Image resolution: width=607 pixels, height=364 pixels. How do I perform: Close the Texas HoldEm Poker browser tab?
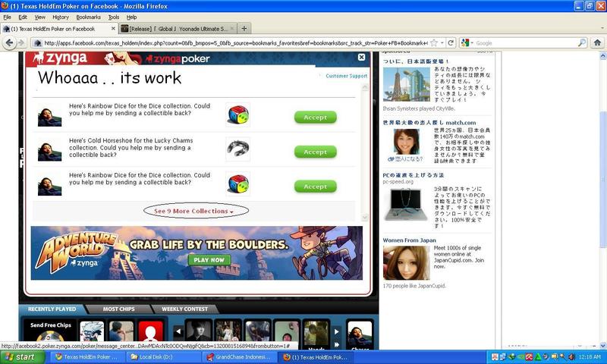pos(113,29)
